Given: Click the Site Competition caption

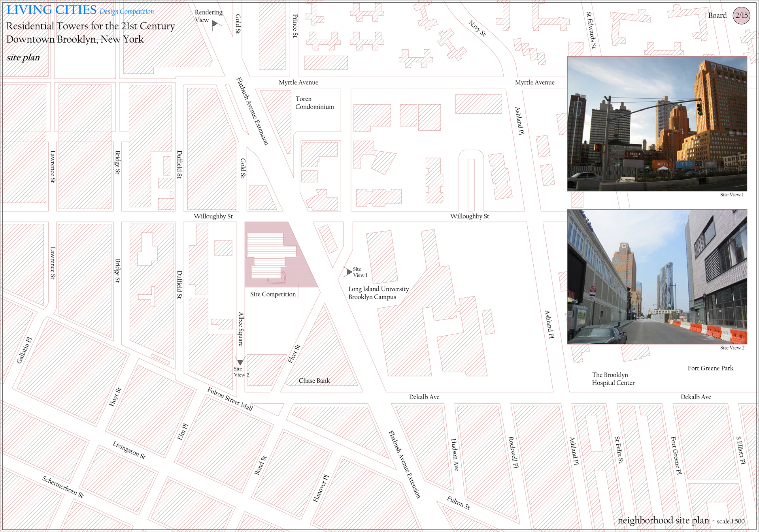Looking at the screenshot, I should tap(273, 294).
